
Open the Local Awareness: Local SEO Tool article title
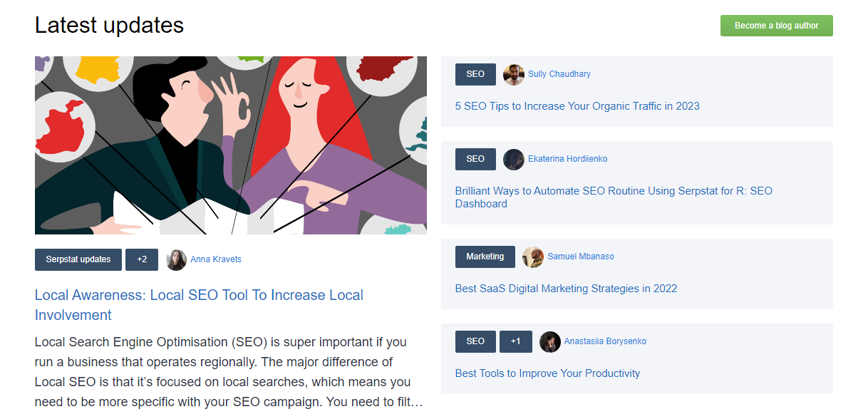(x=199, y=305)
